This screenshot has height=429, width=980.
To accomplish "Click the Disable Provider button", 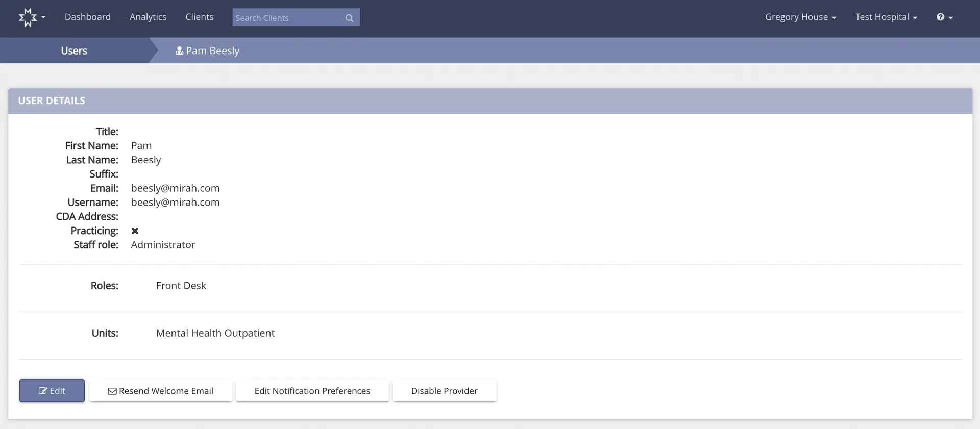I will (444, 391).
